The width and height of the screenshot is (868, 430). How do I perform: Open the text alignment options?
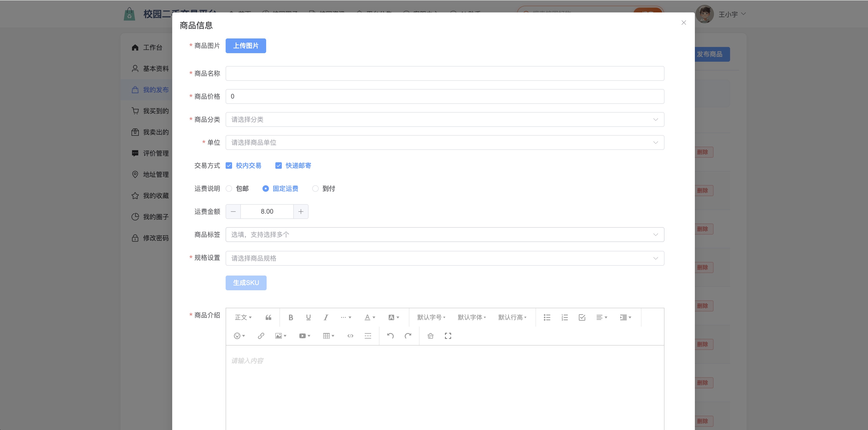602,317
